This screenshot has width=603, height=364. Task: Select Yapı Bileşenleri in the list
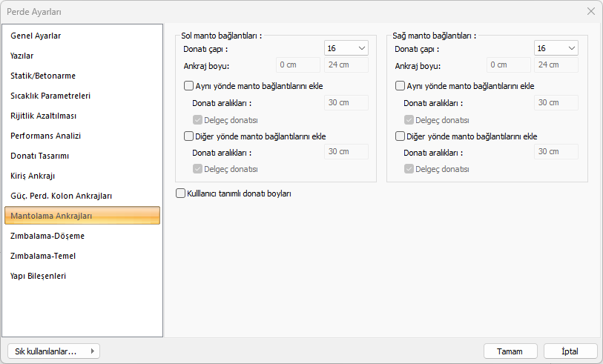click(39, 276)
